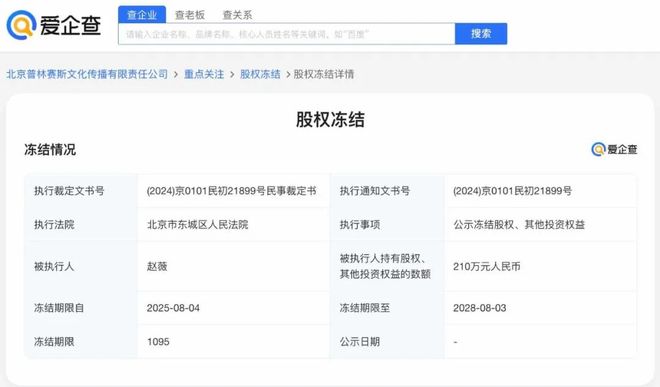Focus the company name search field
660x387 pixels.
point(287,34)
